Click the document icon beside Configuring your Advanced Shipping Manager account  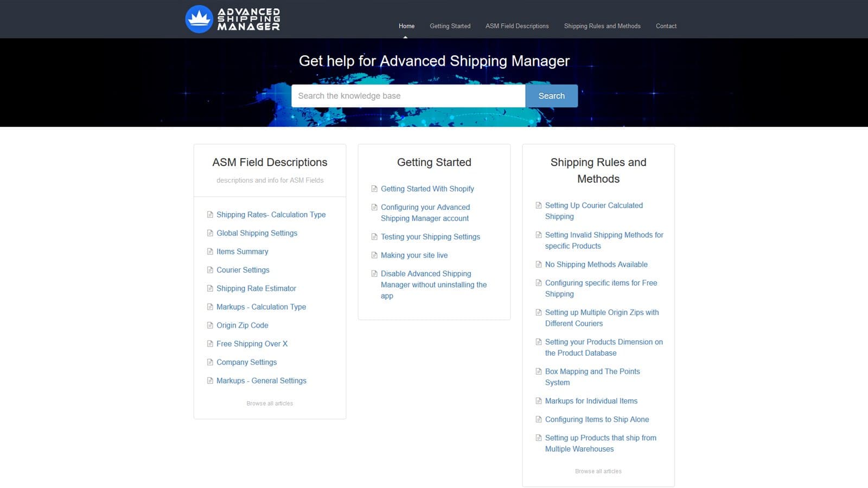point(374,207)
